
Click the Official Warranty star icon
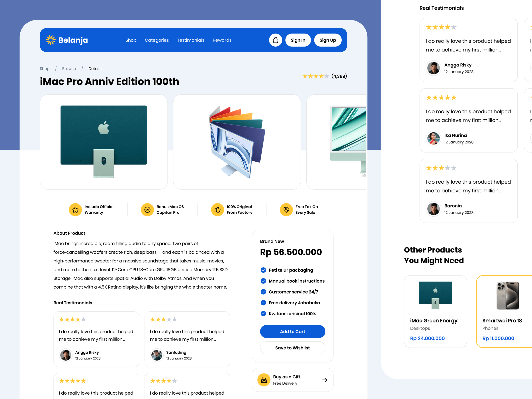(x=75, y=210)
